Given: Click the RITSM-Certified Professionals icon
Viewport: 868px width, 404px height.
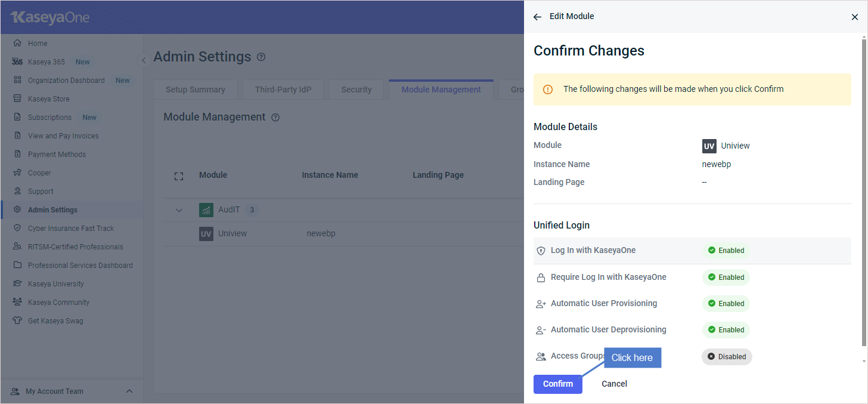Looking at the screenshot, I should pyautogui.click(x=17, y=246).
